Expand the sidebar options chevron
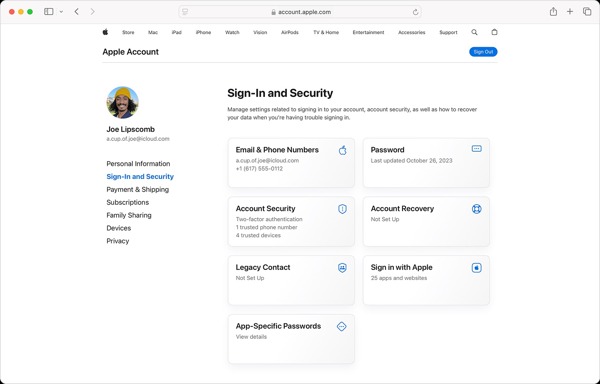This screenshot has height=384, width=600. 61,12
